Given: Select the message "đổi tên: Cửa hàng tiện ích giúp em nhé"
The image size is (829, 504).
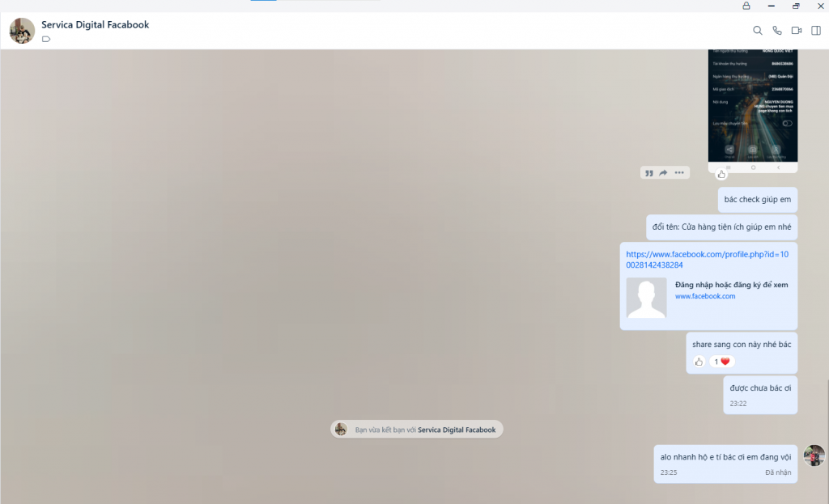Looking at the screenshot, I should [721, 227].
